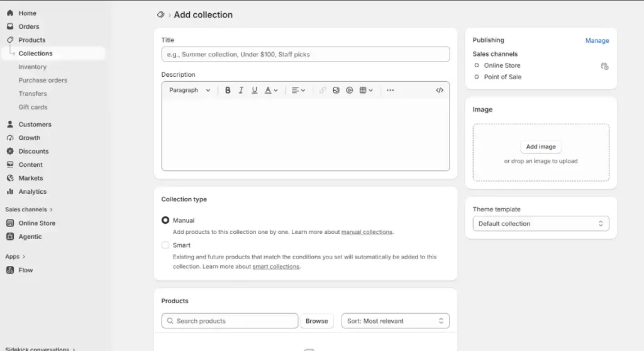Viewport: 644px width, 351px height.
Task: Click the Customers person icon
Action: [x=10, y=124]
